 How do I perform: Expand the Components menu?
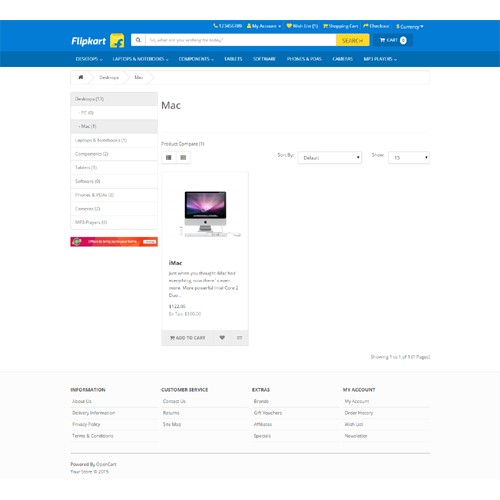point(196,59)
